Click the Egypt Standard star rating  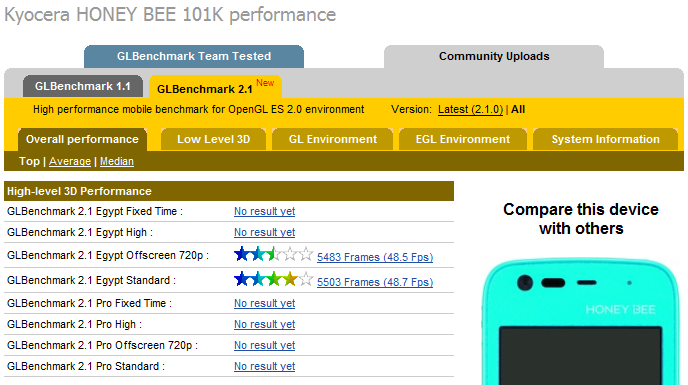[274, 279]
